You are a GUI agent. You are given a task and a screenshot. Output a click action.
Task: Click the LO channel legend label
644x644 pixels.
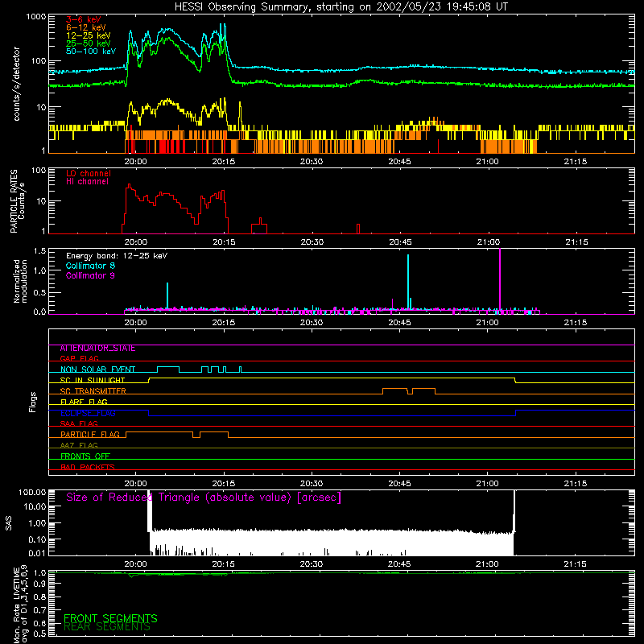(x=89, y=173)
